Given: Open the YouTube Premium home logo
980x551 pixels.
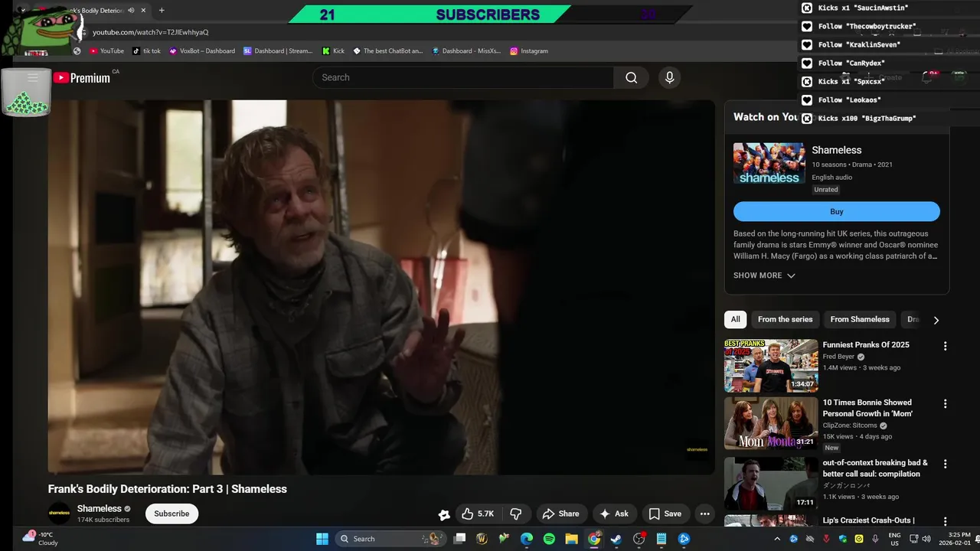Looking at the screenshot, I should point(82,77).
